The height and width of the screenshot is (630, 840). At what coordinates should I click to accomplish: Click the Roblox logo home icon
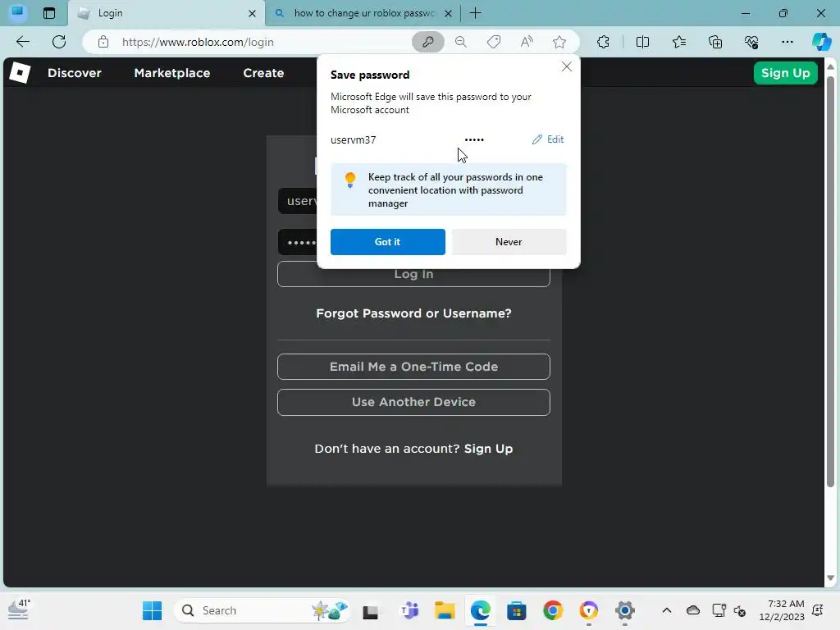(x=20, y=73)
